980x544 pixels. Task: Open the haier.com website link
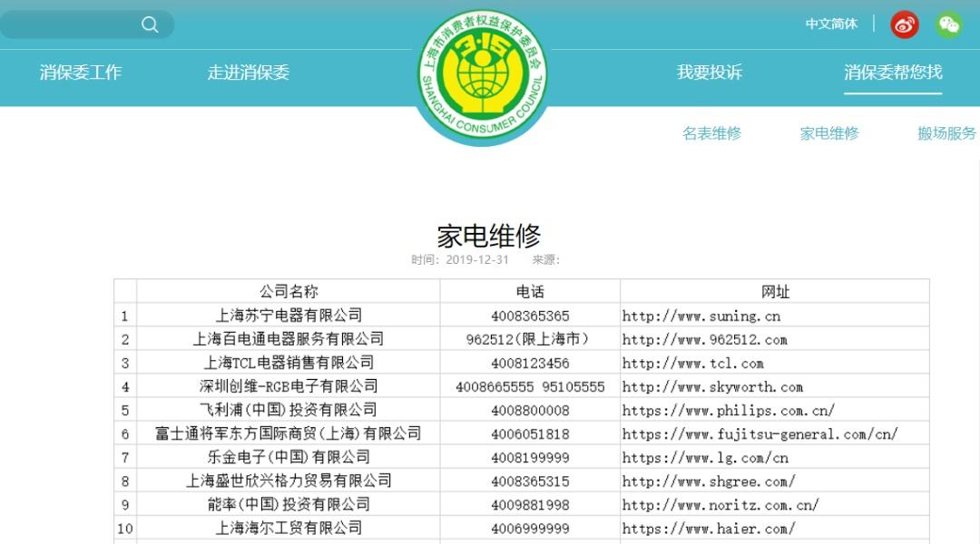709,529
